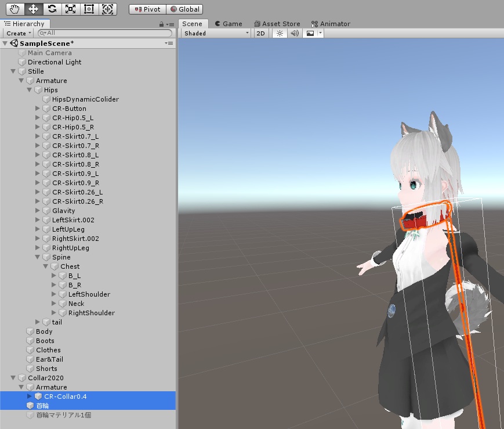Expand the Neck bone

coord(54,303)
